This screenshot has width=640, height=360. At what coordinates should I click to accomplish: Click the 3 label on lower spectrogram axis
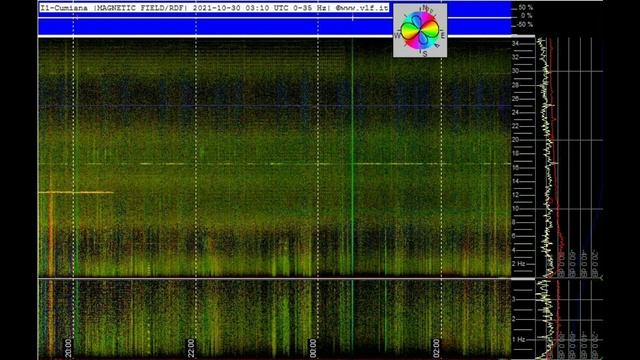(x=514, y=299)
